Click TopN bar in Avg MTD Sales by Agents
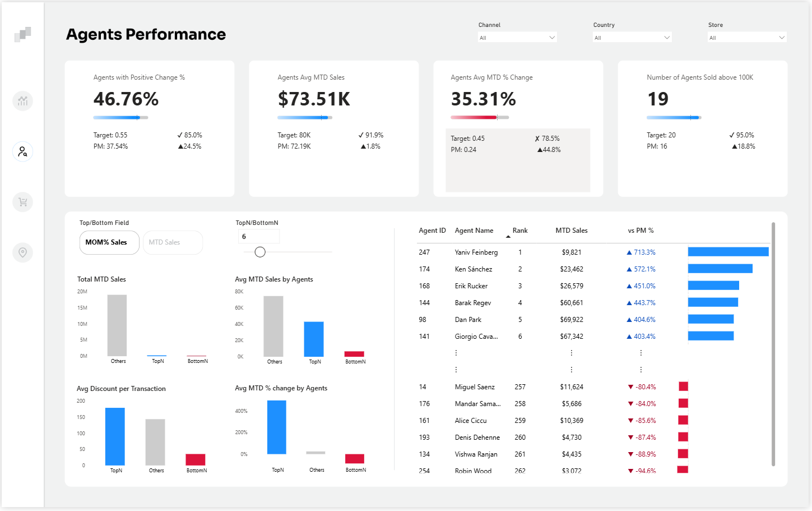The width and height of the screenshot is (812, 511). click(x=314, y=339)
